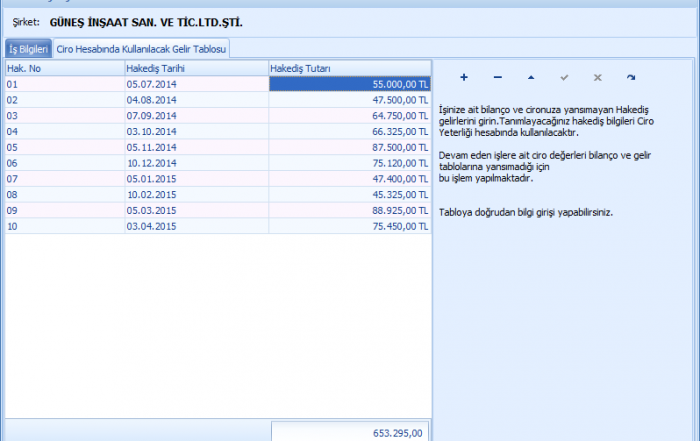Click the minus icon to delete a record
The height and width of the screenshot is (441, 700).
pyautogui.click(x=497, y=77)
